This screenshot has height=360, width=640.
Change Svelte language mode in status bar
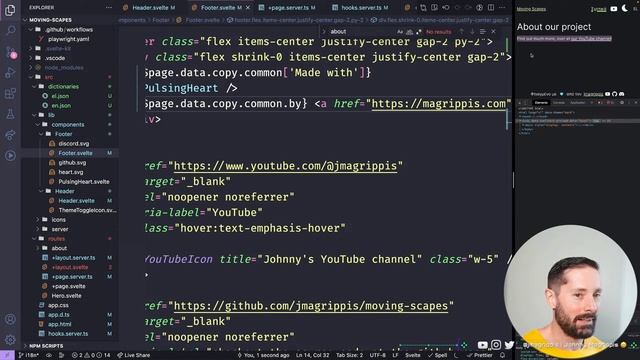[413, 356]
